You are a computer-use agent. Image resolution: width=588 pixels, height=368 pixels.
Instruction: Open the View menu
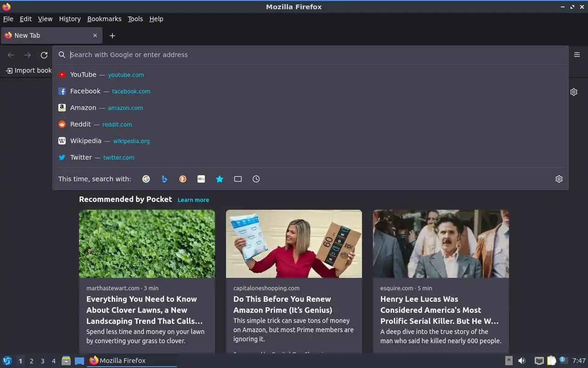pos(45,19)
